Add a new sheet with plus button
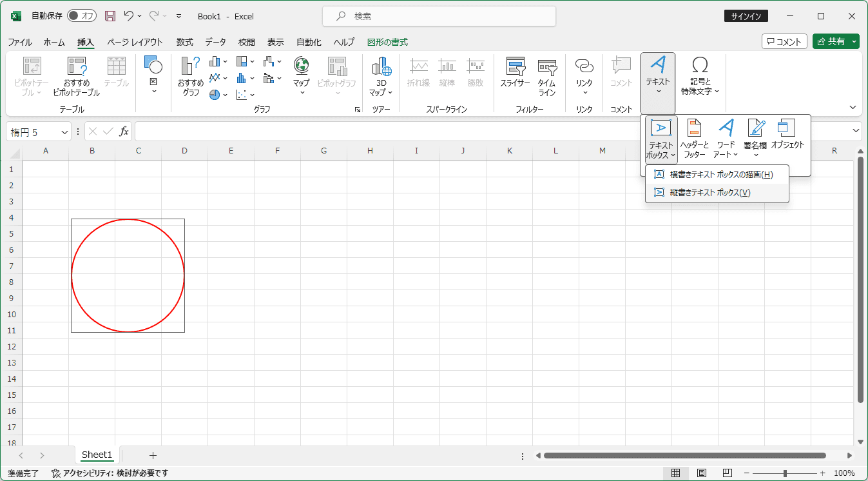 (x=153, y=455)
